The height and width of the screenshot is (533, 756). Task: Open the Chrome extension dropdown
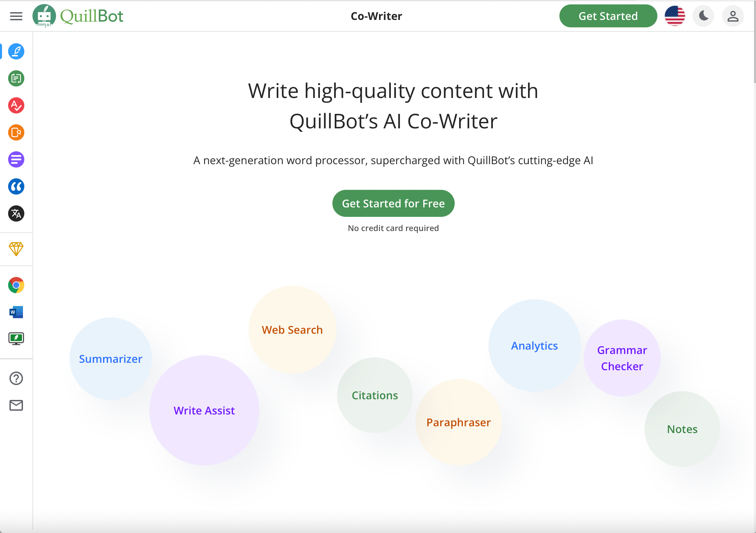click(16, 285)
